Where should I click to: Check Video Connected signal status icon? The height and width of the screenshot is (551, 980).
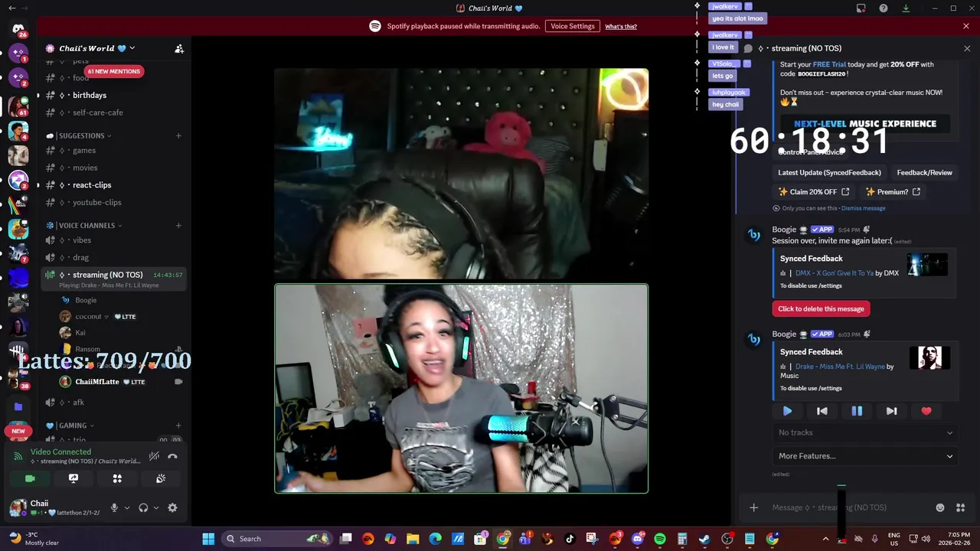click(x=18, y=456)
